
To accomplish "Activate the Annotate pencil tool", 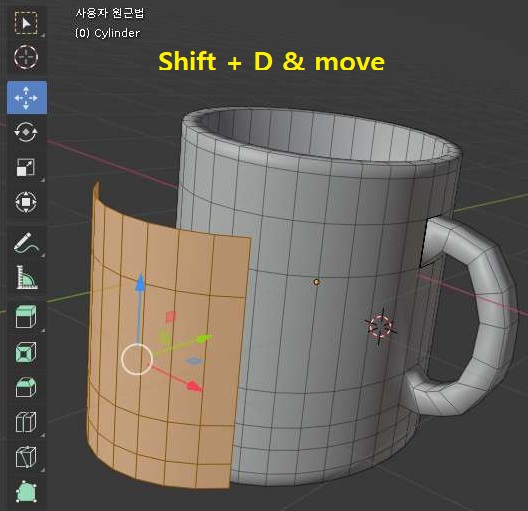I will [26, 242].
